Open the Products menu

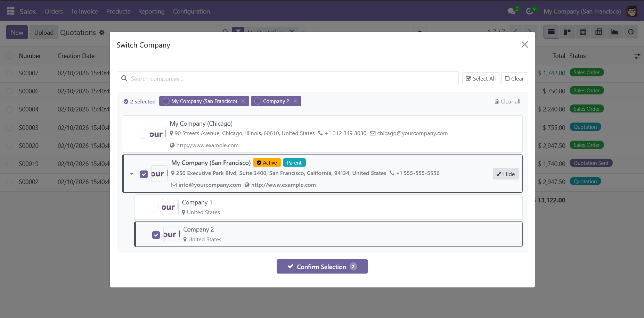[118, 11]
